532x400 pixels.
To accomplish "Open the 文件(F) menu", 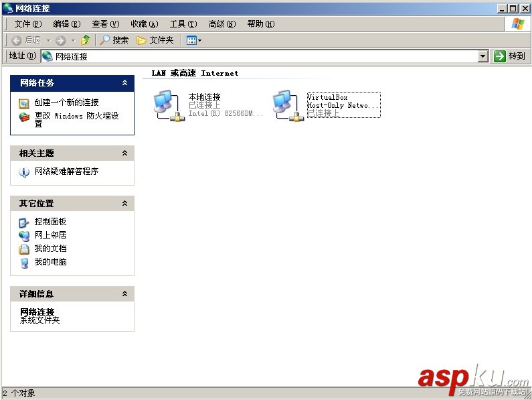I will 28,24.
